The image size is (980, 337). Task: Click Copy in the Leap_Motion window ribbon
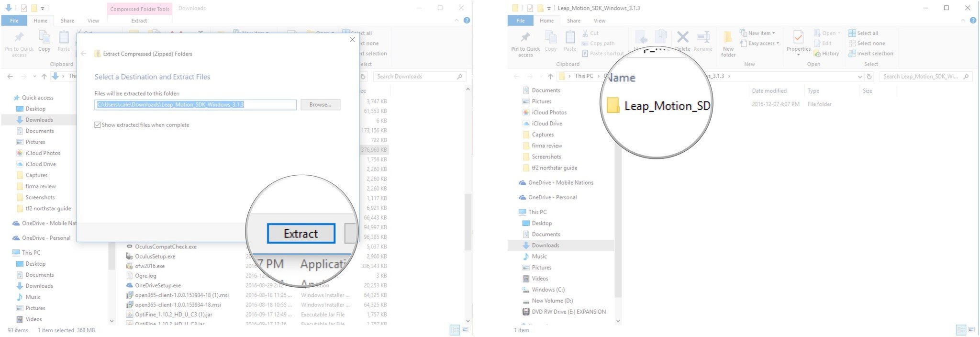[x=550, y=41]
